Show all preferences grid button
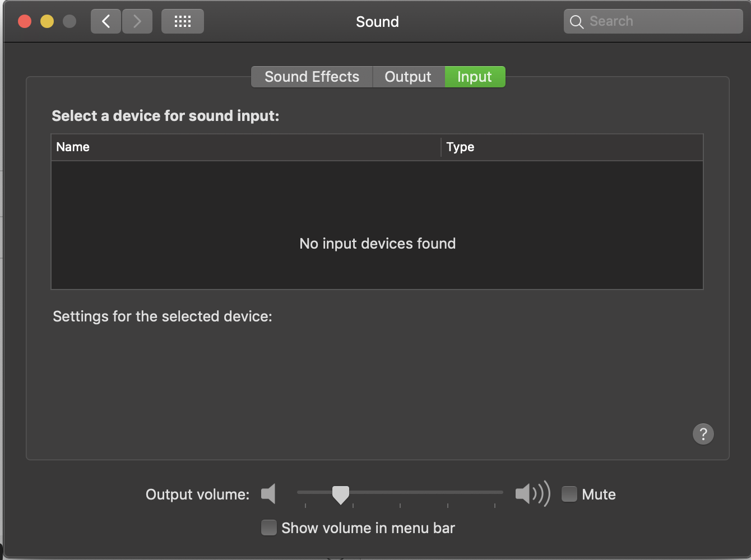Image resolution: width=751 pixels, height=560 pixels. point(183,22)
